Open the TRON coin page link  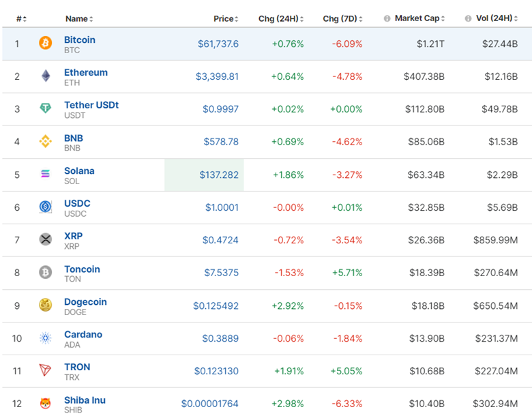coord(77,367)
